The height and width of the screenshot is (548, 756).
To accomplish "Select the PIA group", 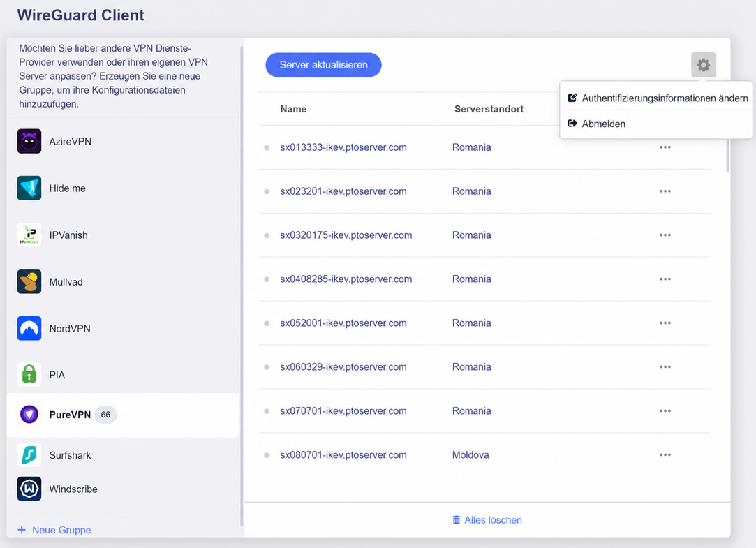I will [x=123, y=374].
